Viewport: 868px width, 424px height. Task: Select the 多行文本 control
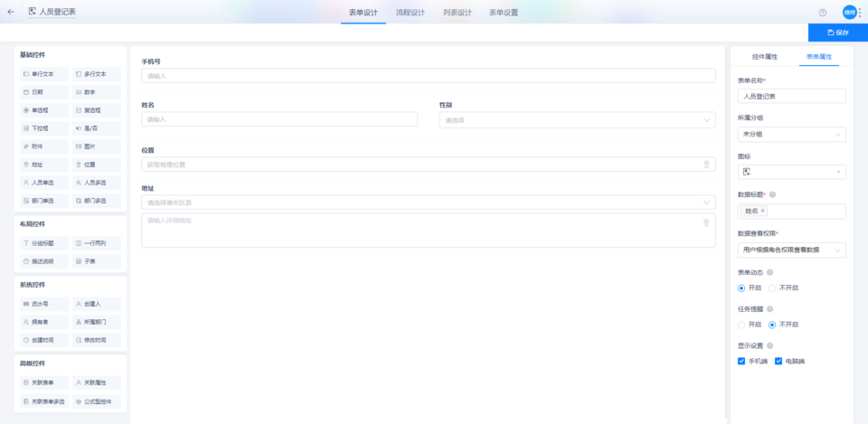pyautogui.click(x=97, y=74)
